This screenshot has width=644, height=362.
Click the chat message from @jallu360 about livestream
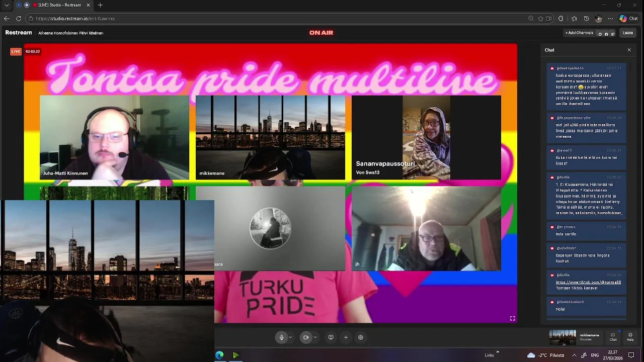(587, 127)
